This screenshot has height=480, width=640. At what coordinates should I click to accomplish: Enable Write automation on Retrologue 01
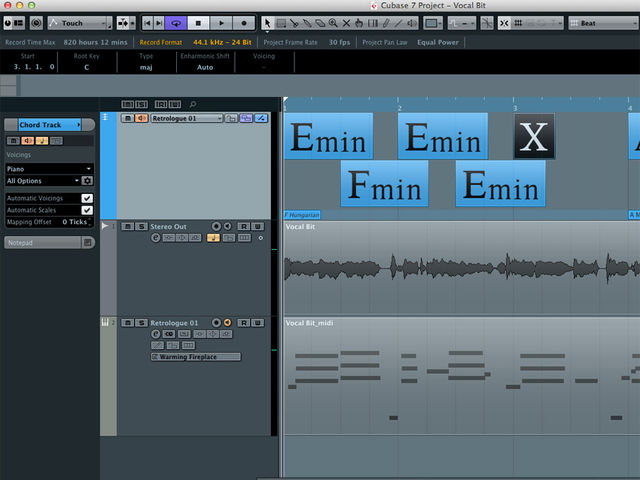[x=258, y=323]
